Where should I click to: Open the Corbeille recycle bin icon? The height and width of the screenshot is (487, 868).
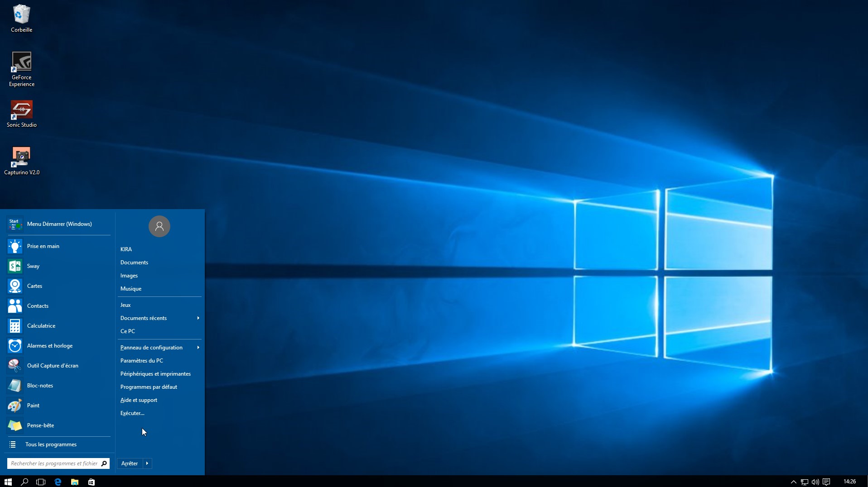tap(21, 19)
